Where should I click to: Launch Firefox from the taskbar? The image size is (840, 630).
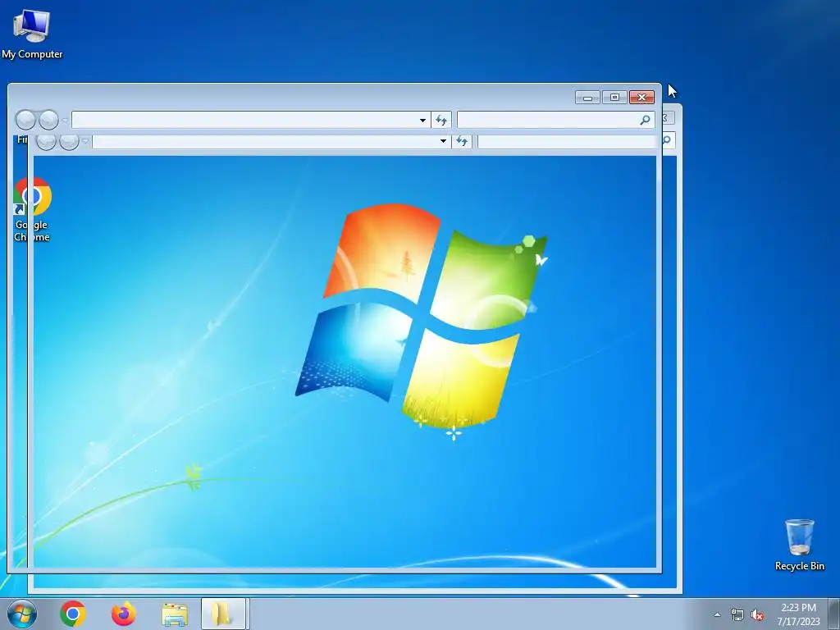click(124, 614)
